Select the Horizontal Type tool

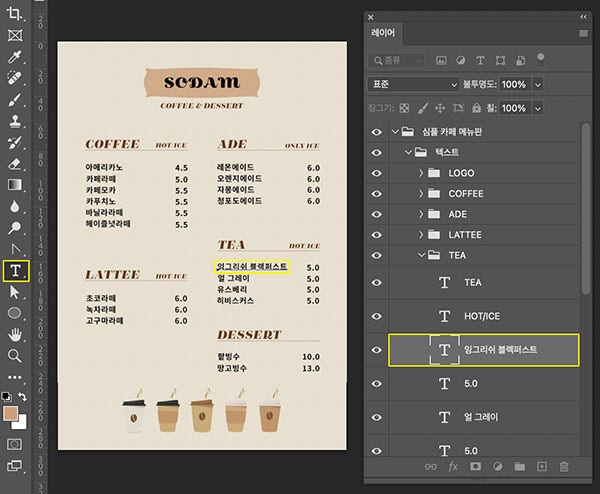click(15, 271)
